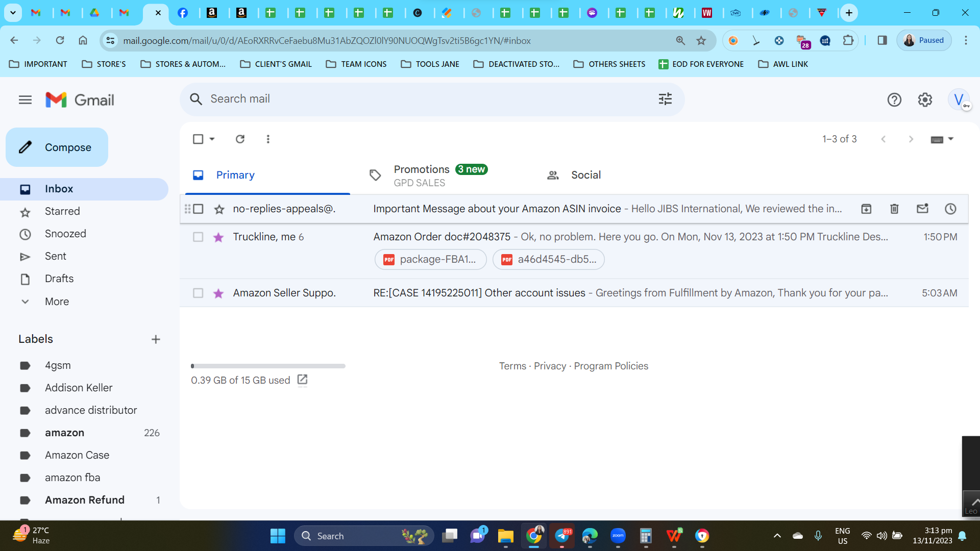Open the Privacy link
The width and height of the screenshot is (980, 551).
550,366
